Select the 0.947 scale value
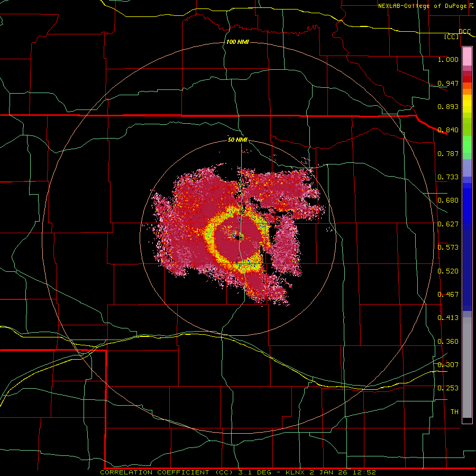This screenshot has height=476, width=476. tap(448, 83)
